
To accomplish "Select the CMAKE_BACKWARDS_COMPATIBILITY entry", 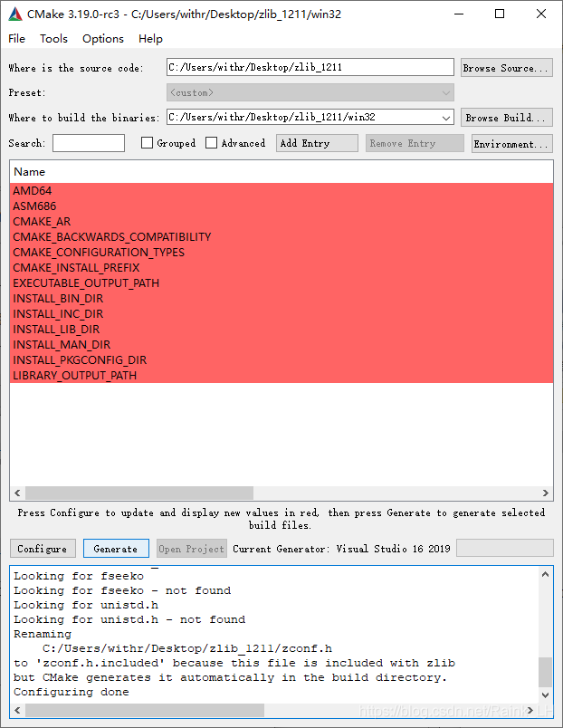I will point(281,237).
